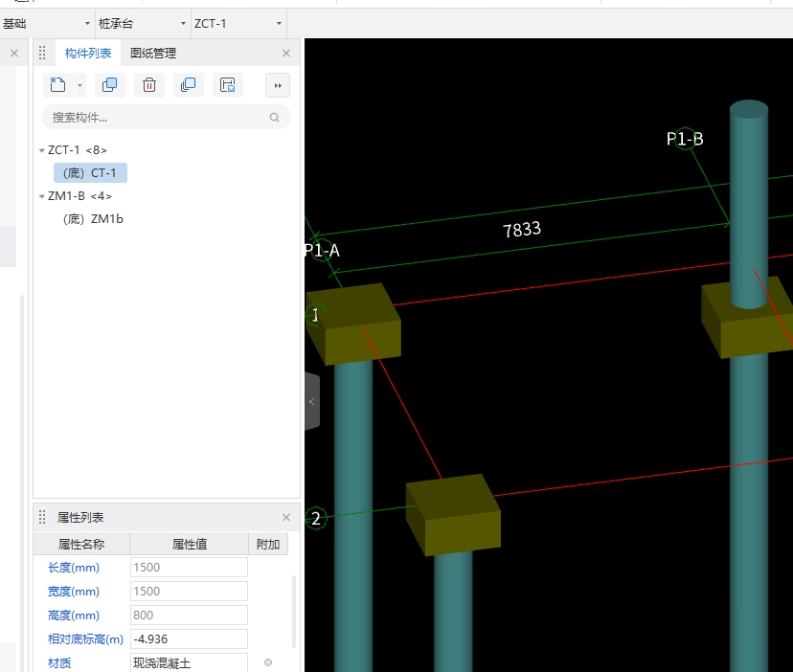Image resolution: width=793 pixels, height=672 pixels.
Task: Switch to the 图纸管理 tab
Action: [153, 53]
